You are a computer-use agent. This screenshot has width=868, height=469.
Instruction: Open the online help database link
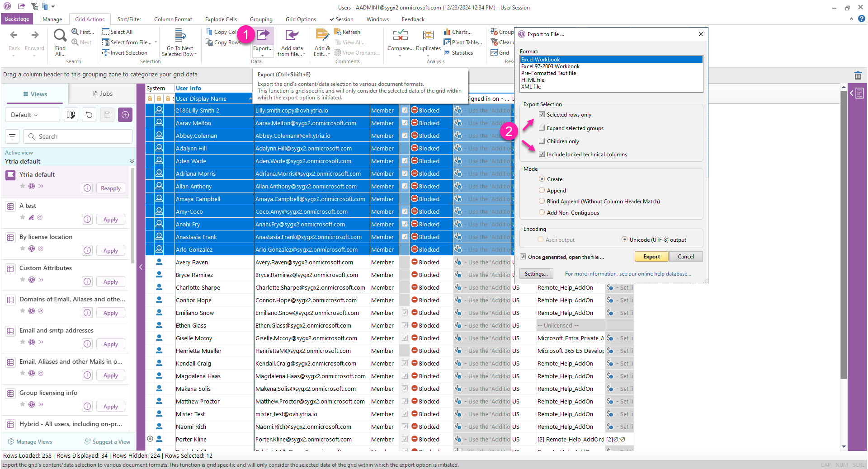coord(627,273)
